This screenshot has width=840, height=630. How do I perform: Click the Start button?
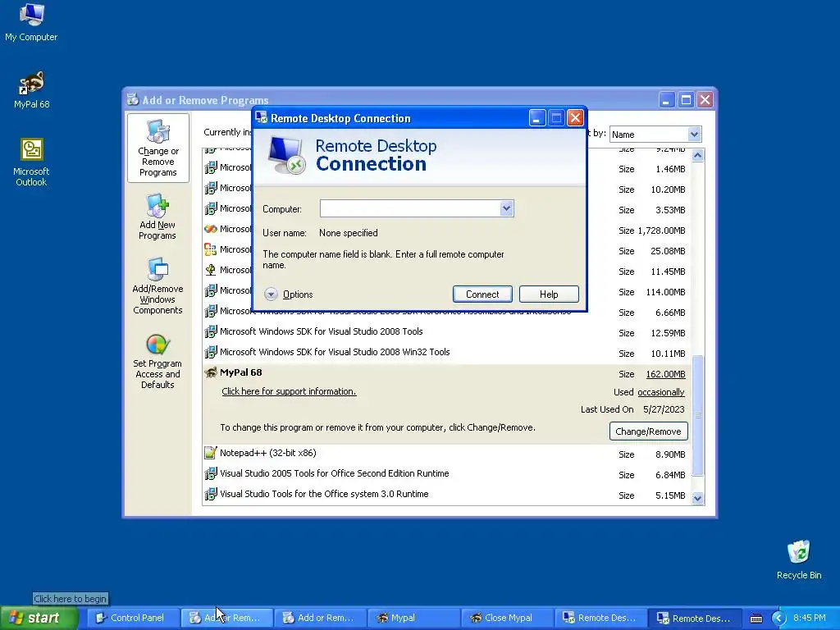click(39, 619)
